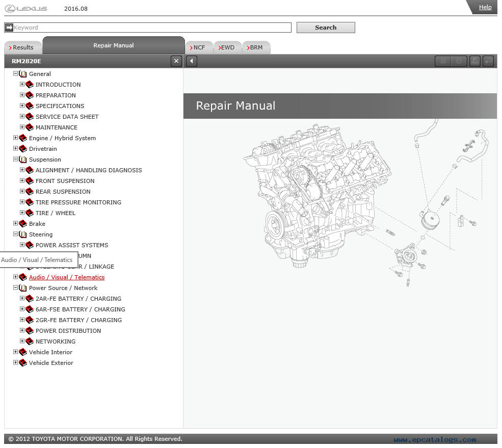Click the book icon beside NETWORKING

(30, 341)
